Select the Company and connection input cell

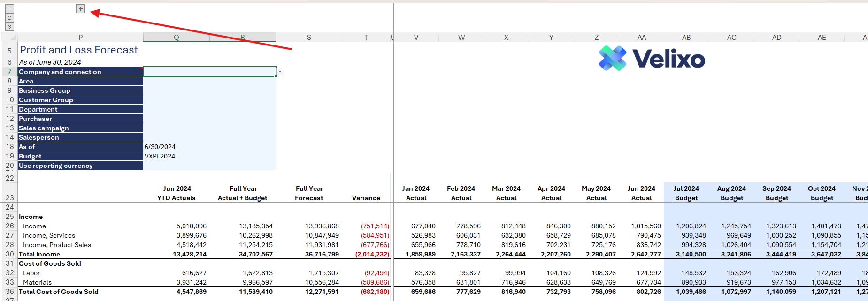[209, 72]
